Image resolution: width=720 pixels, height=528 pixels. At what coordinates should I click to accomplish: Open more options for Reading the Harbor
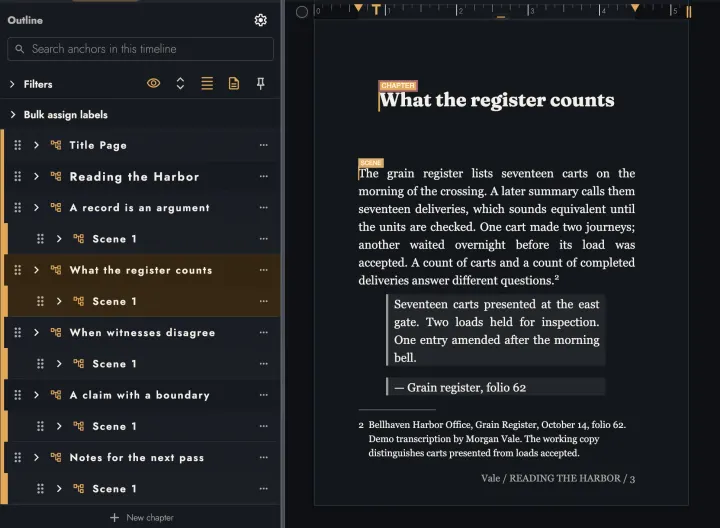[x=264, y=176]
